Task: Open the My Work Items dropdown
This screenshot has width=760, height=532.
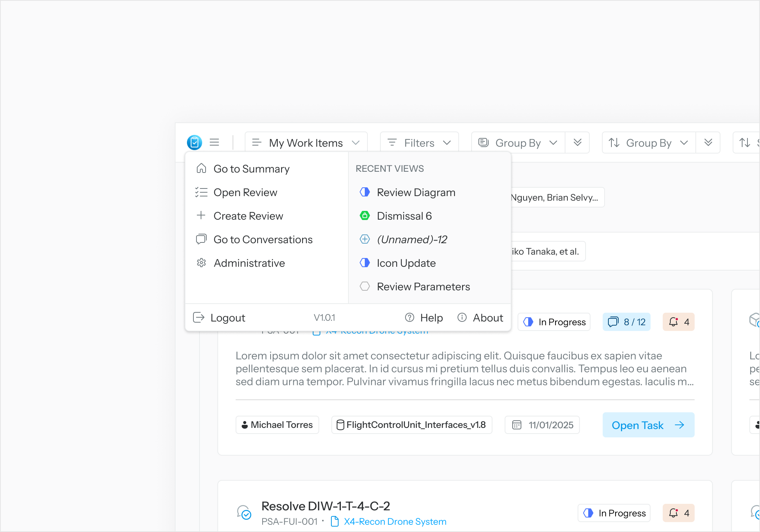Action: (x=306, y=142)
